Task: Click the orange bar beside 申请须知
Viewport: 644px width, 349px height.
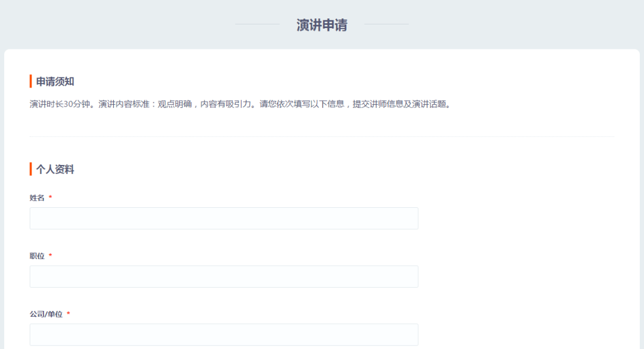Action: (x=31, y=81)
